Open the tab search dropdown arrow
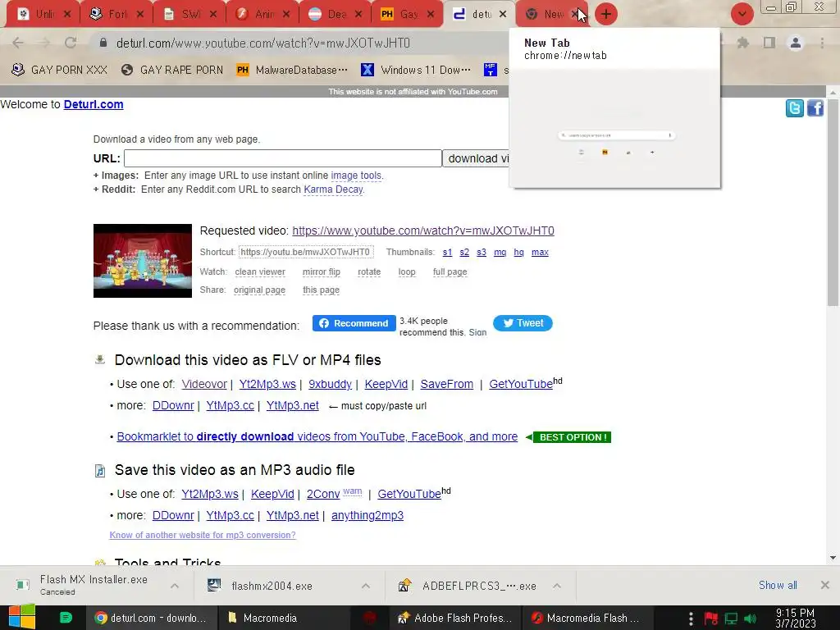Screen dimensions: 840x630 pos(742,14)
